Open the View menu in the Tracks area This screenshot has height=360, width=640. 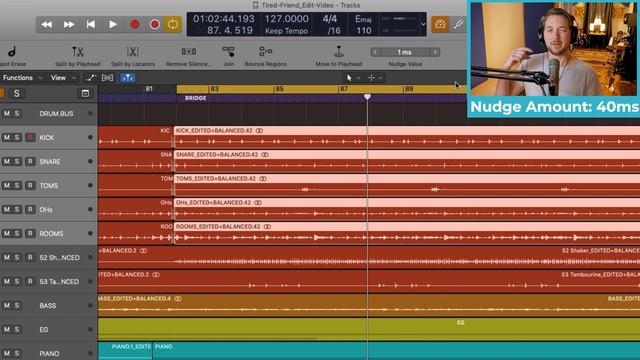pyautogui.click(x=63, y=78)
